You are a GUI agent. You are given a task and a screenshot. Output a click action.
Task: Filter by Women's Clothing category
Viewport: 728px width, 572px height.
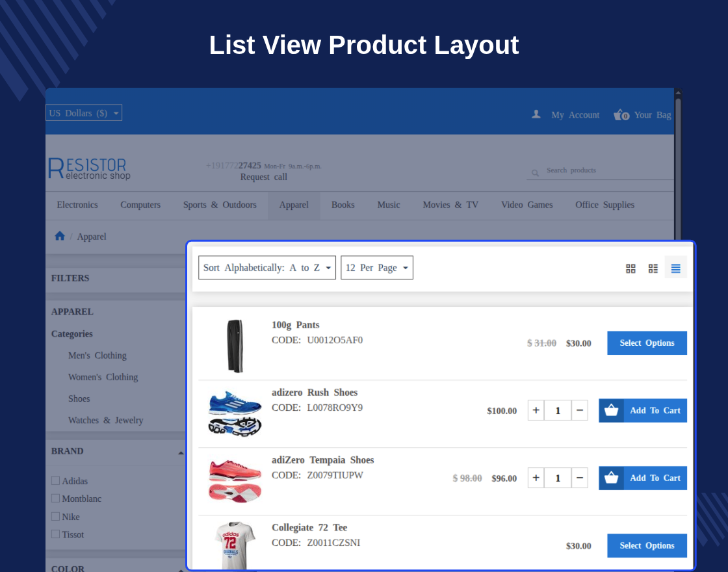[x=103, y=377]
